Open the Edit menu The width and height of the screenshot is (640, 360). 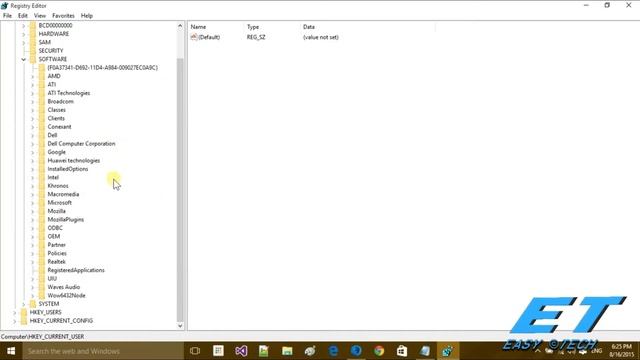pyautogui.click(x=23, y=16)
